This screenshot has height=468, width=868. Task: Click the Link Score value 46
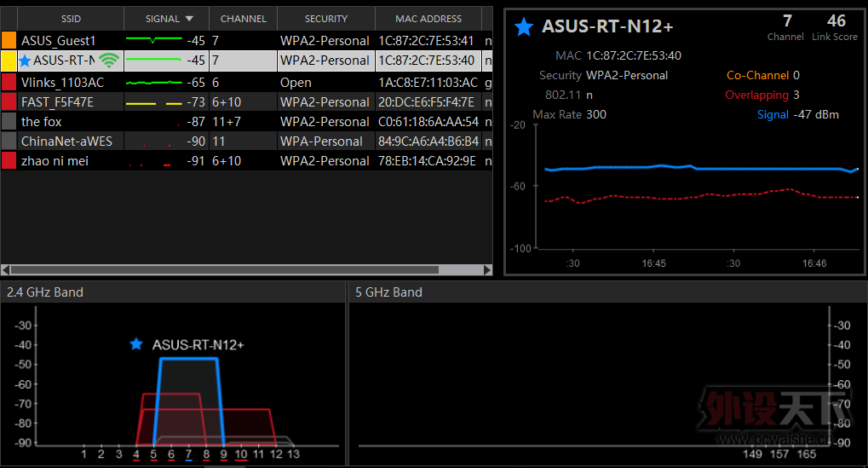click(x=836, y=21)
